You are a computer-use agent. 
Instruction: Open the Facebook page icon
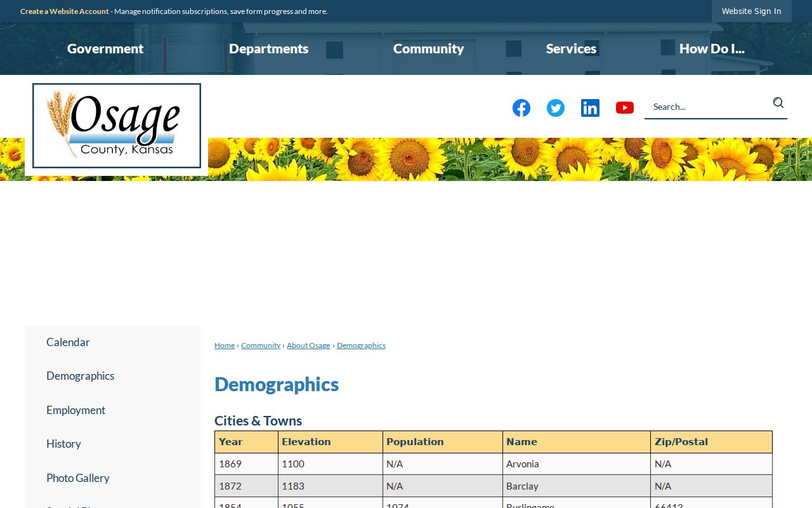pos(521,108)
